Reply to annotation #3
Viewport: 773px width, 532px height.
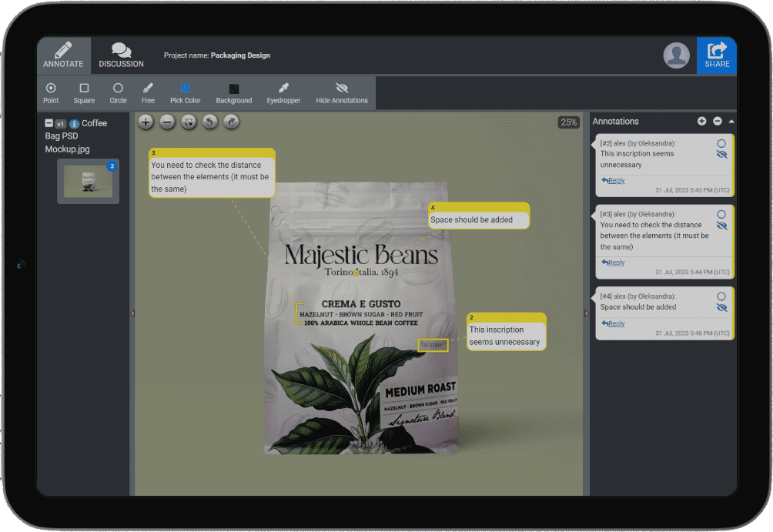(614, 263)
